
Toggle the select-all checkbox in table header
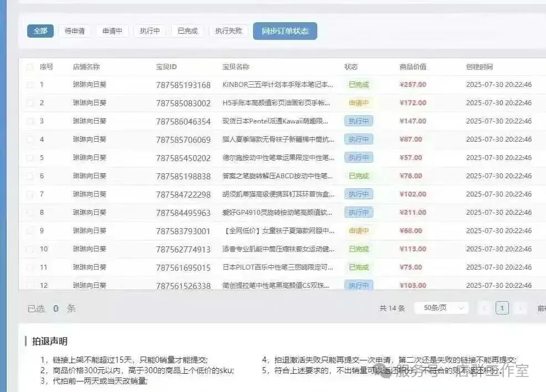point(30,67)
